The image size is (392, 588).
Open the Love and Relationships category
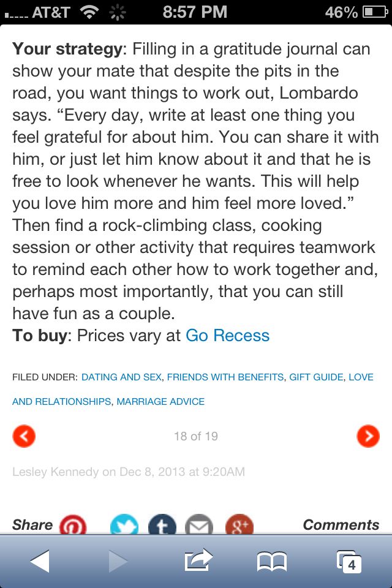[61, 402]
